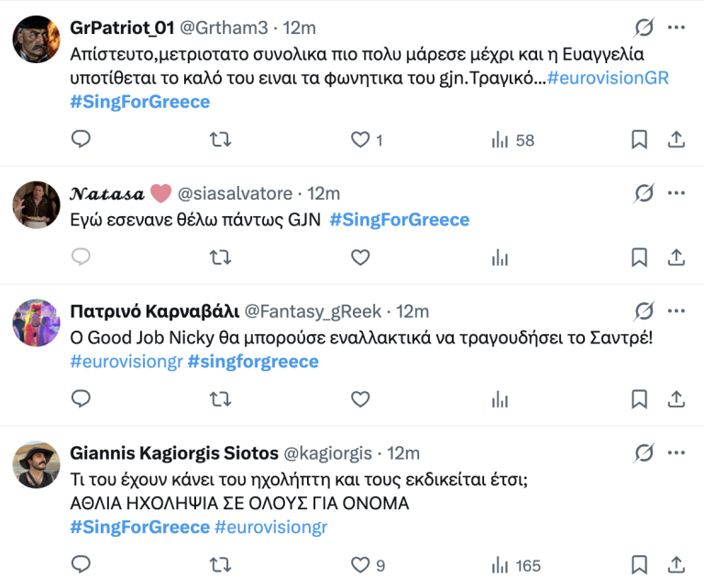
Task: Retweet the Natasa tweet
Action: pyautogui.click(x=220, y=257)
